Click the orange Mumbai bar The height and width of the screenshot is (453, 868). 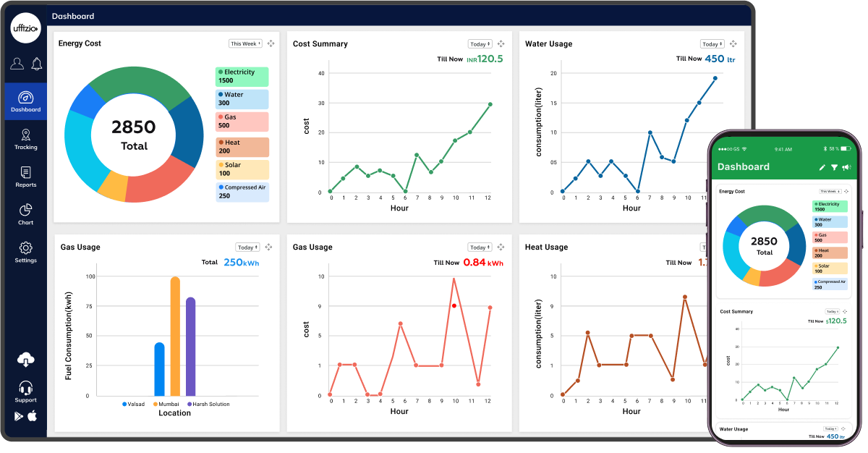click(175, 336)
